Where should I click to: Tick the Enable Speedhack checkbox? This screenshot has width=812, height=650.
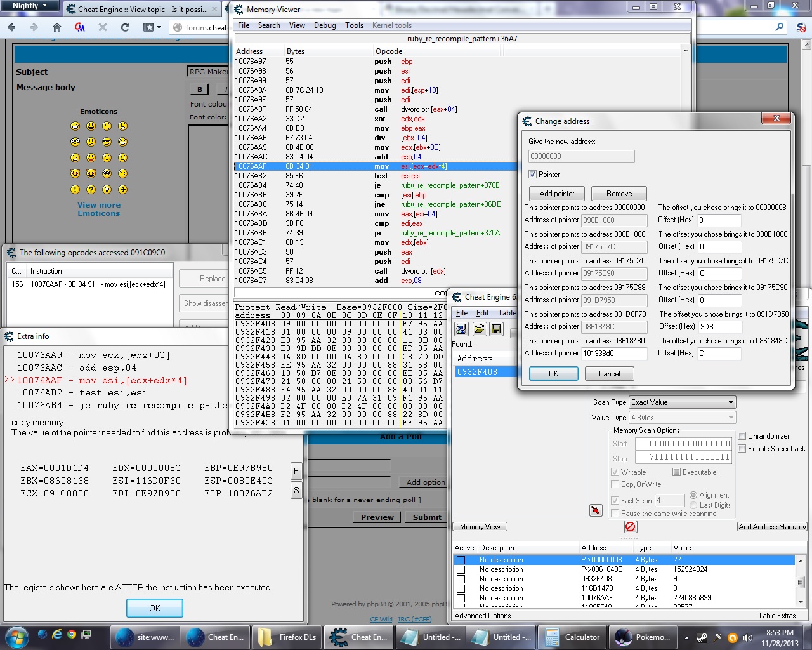tap(742, 449)
